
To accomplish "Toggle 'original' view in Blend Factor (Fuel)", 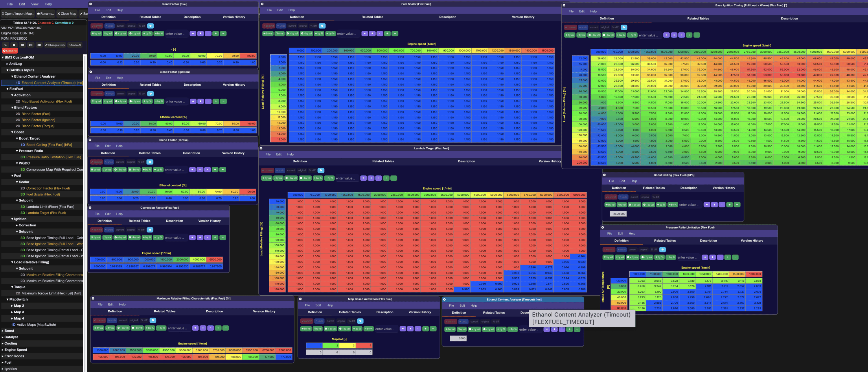I will pyautogui.click(x=131, y=26).
